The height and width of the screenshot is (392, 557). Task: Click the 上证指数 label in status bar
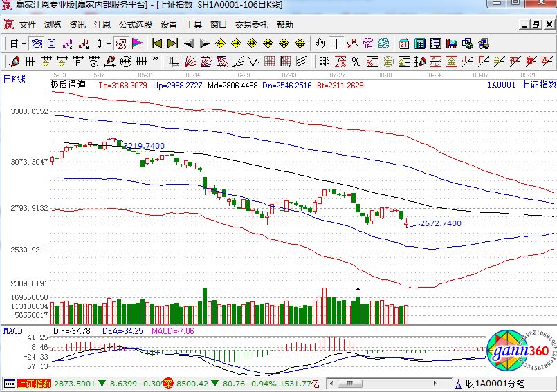(34, 383)
